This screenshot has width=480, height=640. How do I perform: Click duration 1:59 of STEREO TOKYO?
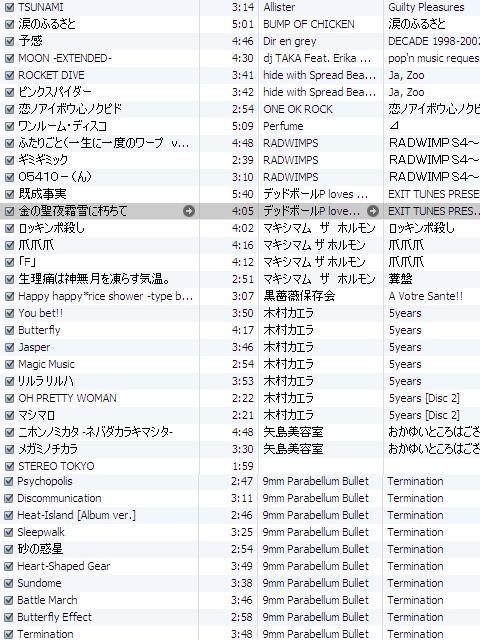tap(242, 466)
